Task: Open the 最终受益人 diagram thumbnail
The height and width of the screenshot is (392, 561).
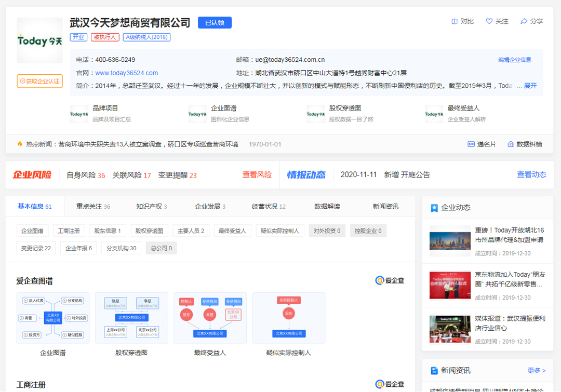Action: tap(210, 318)
